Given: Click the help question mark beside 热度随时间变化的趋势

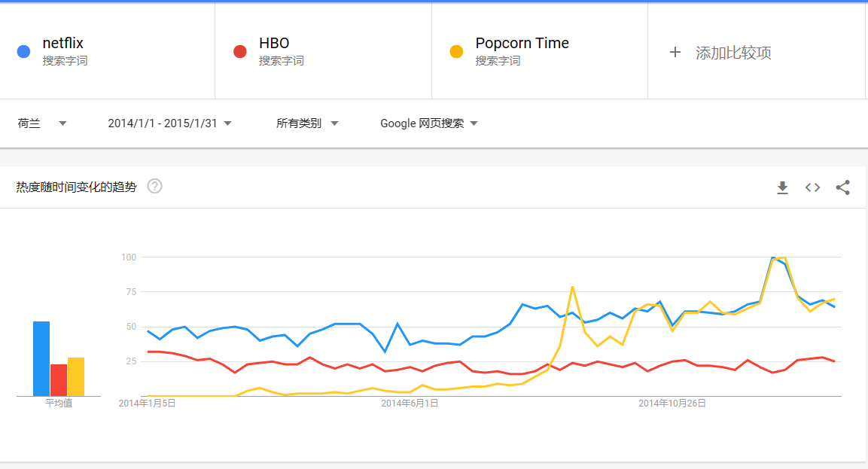Looking at the screenshot, I should (x=155, y=186).
